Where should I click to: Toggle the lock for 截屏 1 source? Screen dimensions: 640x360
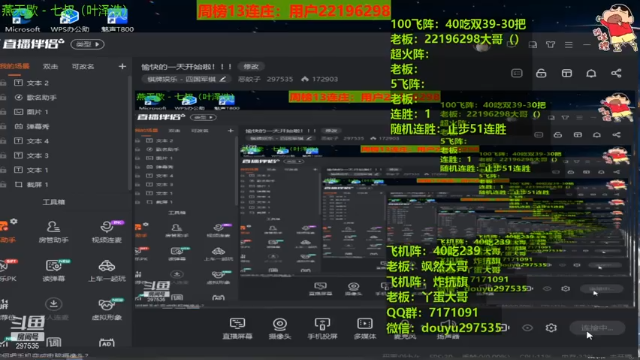click(x=3, y=184)
